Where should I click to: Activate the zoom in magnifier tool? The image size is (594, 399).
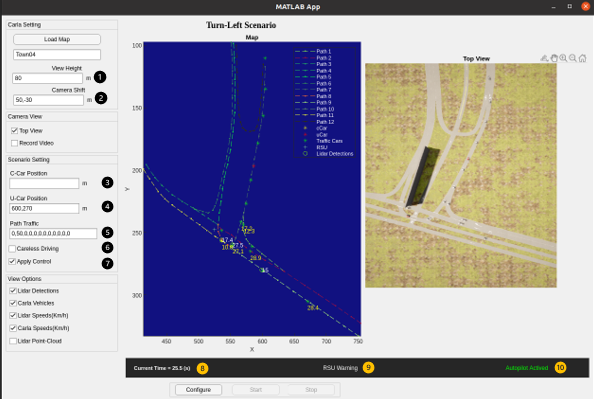click(x=564, y=58)
